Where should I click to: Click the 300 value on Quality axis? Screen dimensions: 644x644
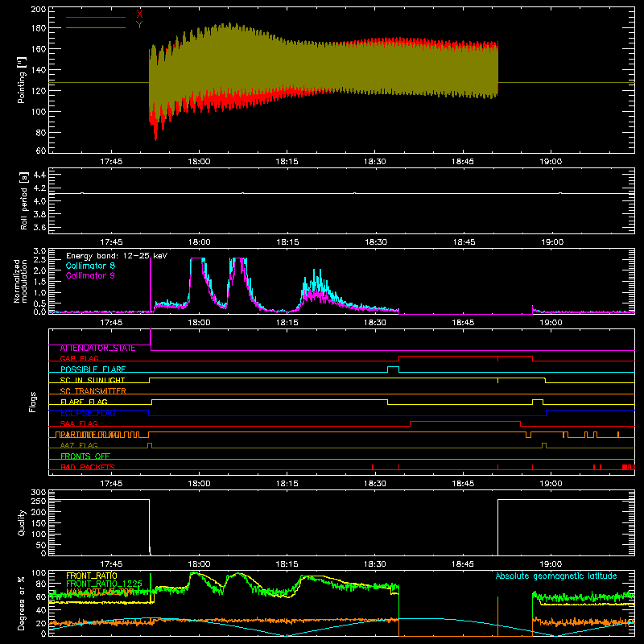[39, 492]
